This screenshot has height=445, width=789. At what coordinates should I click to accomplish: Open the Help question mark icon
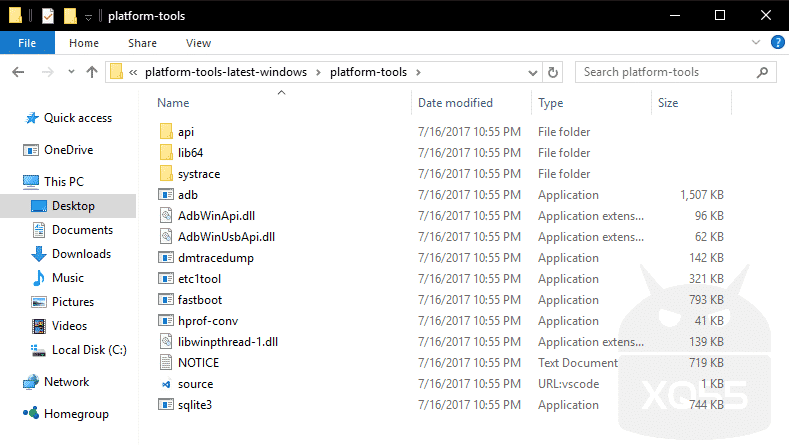(x=777, y=43)
